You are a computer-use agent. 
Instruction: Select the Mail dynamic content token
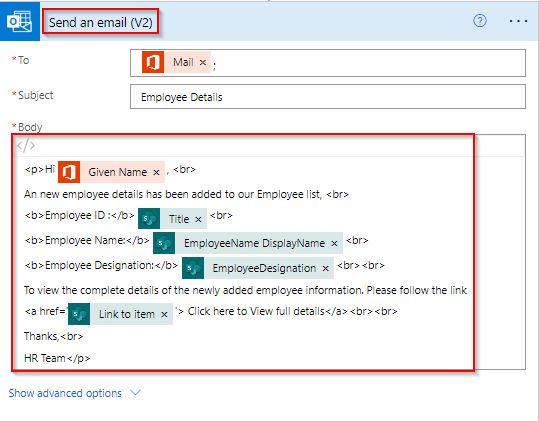[176, 62]
